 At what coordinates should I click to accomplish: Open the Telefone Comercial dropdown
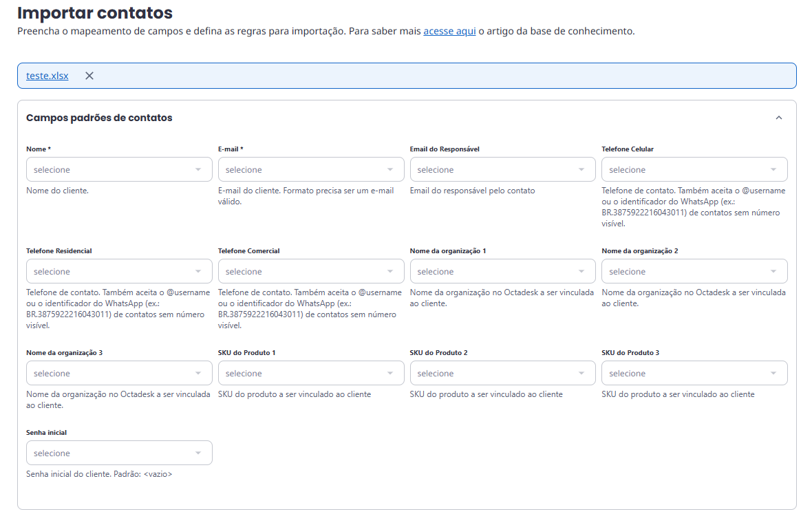[x=311, y=271]
